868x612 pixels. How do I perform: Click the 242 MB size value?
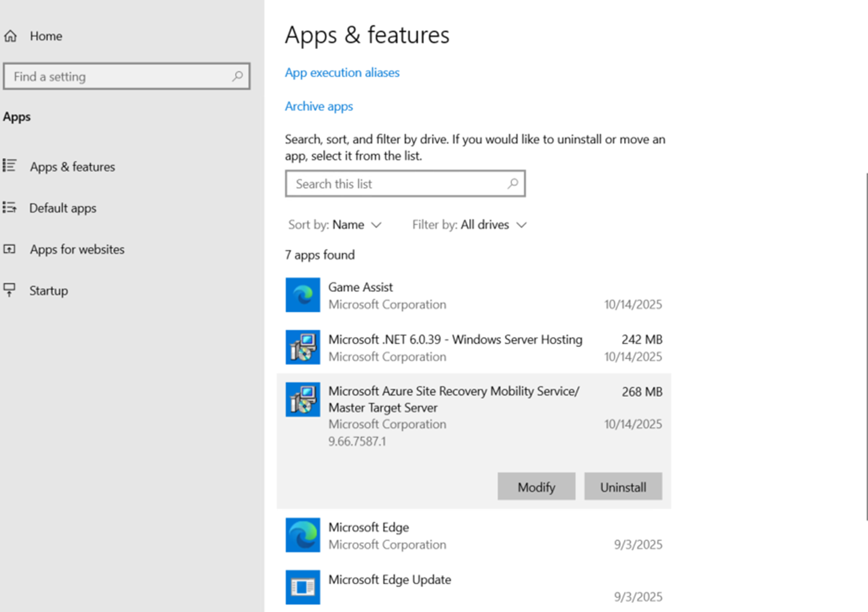(x=642, y=339)
